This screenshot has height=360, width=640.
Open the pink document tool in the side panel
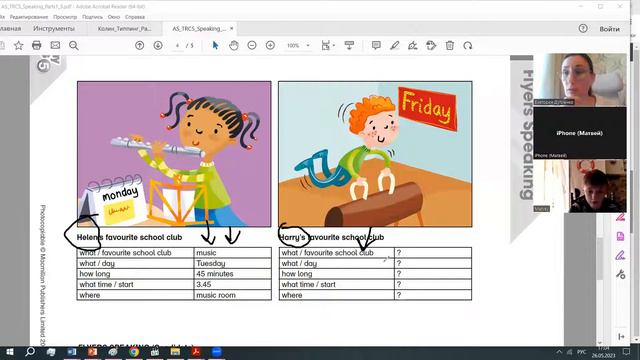pos(620,236)
